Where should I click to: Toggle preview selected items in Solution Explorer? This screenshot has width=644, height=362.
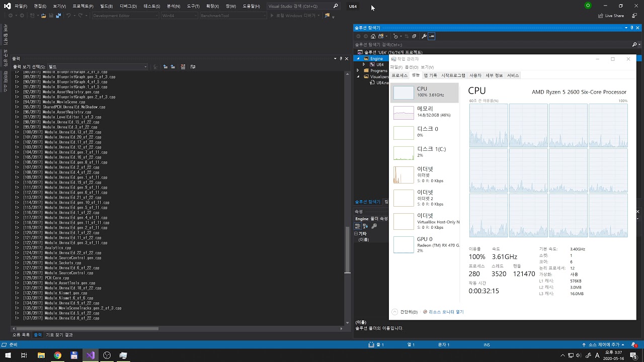click(432, 36)
